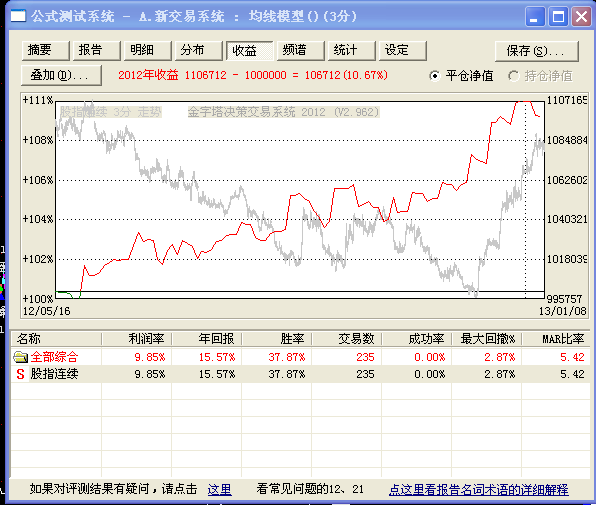Click 5.42 in the 股指连续 row
This screenshot has width=596, height=505.
pyautogui.click(x=572, y=374)
